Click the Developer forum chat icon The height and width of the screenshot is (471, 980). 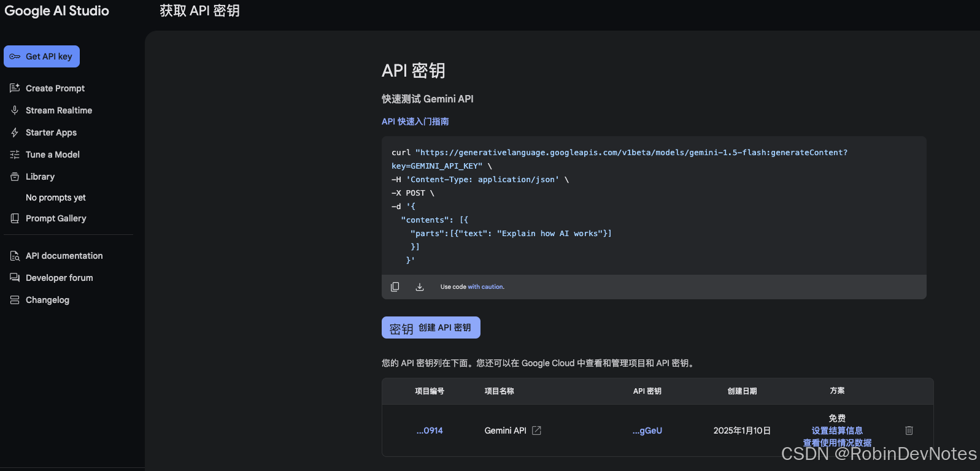(15, 278)
